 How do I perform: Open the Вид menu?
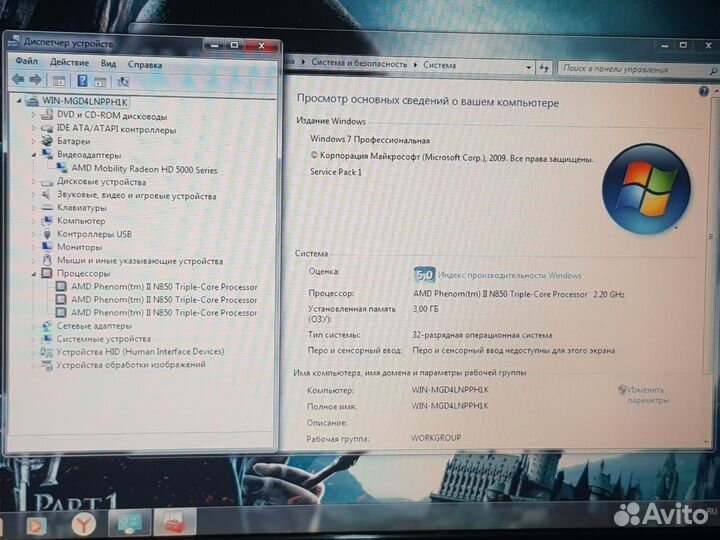[x=108, y=63]
